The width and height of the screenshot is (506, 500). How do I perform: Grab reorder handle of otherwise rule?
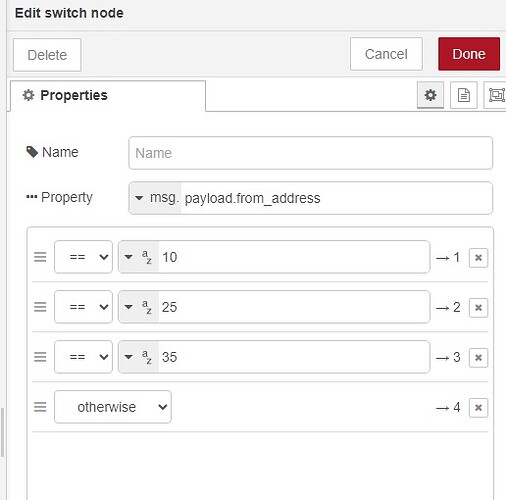coord(40,407)
